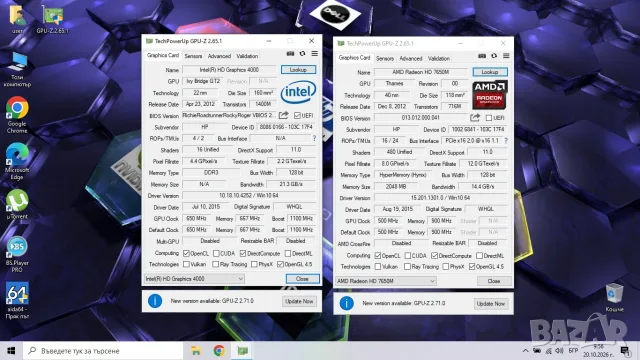Click Close button in Intel GPU-Z window
The height and width of the screenshot is (360, 640).
coord(302,279)
